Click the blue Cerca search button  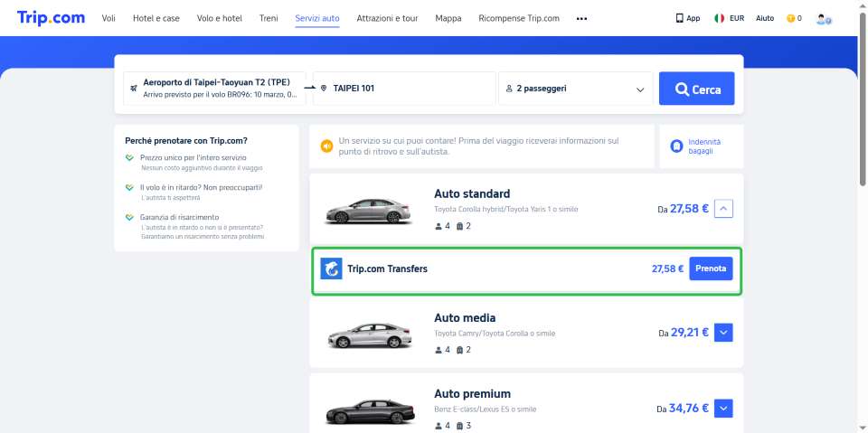(x=696, y=89)
